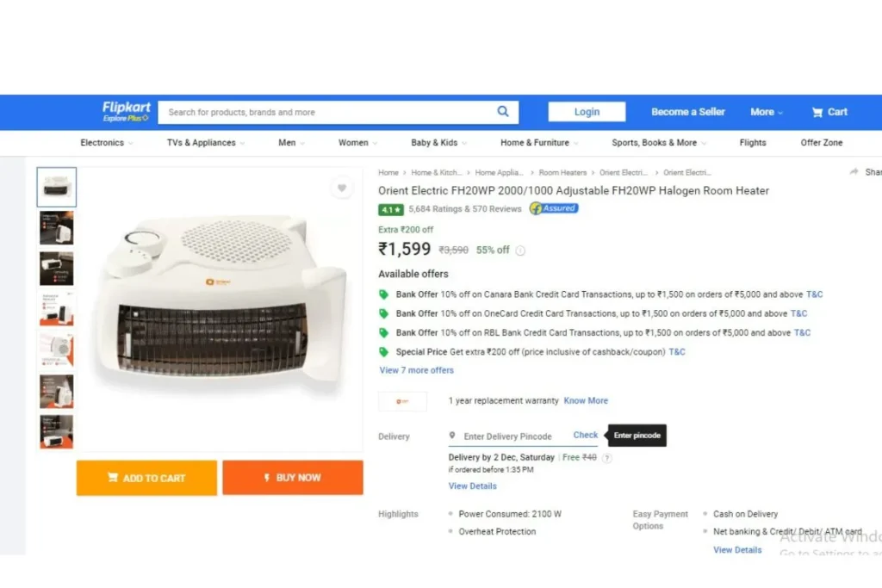Image resolution: width=882 pixels, height=588 pixels.
Task: Open the More dropdown in header
Action: (x=766, y=112)
